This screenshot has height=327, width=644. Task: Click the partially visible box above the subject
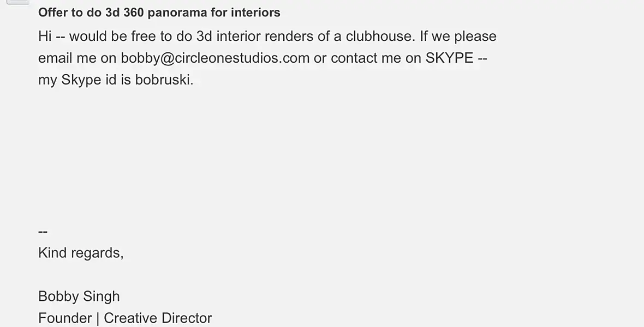pyautogui.click(x=17, y=2)
